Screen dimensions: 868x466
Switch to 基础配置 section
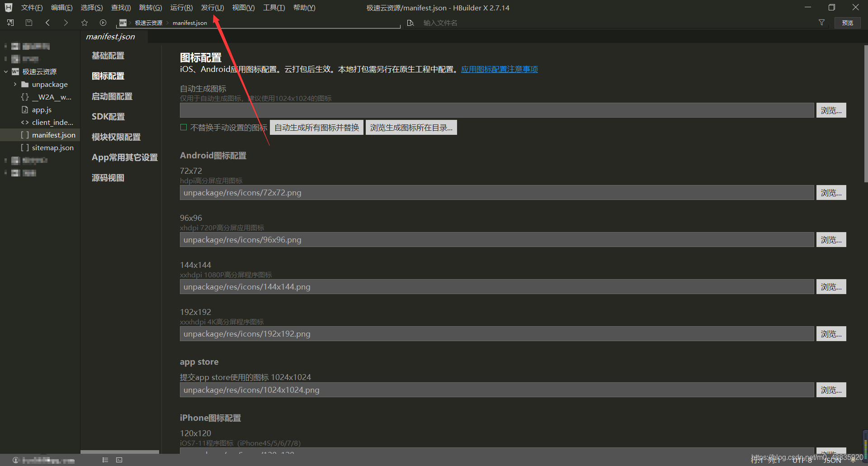tap(108, 56)
